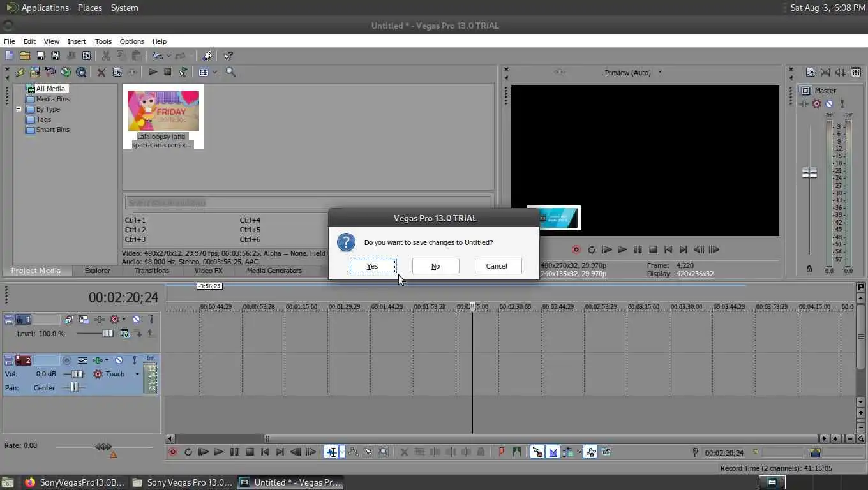Viewport: 868px width, 490px height.
Task: Open the undo history dropdown arrow
Action: (x=168, y=56)
